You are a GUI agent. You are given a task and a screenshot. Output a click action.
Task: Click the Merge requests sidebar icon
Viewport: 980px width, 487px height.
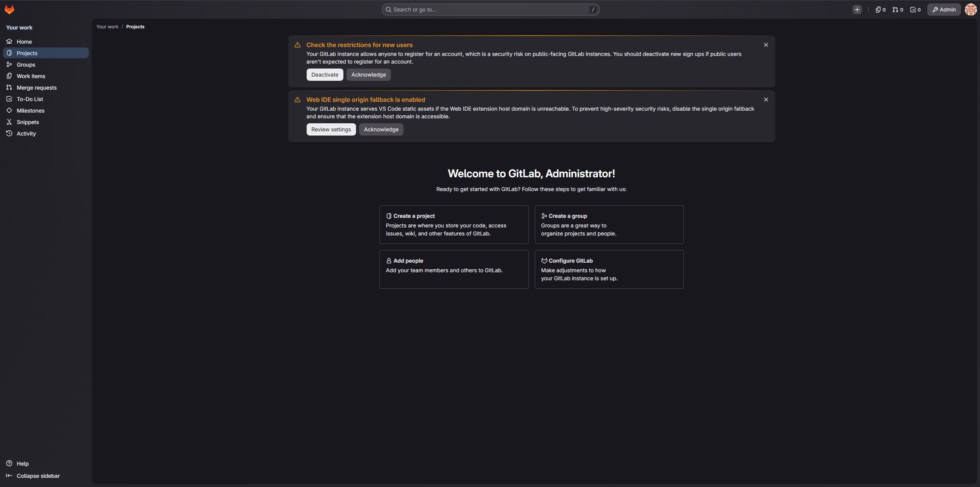[x=9, y=87]
